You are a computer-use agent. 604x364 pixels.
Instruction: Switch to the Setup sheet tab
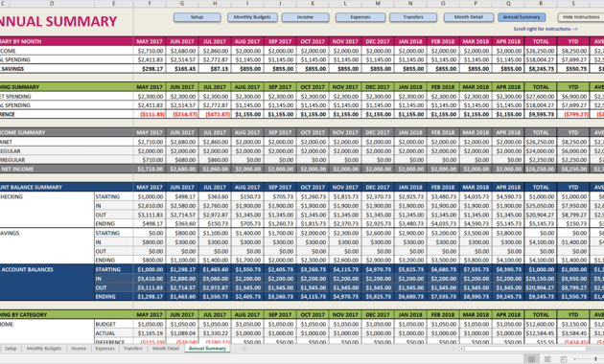click(11, 349)
